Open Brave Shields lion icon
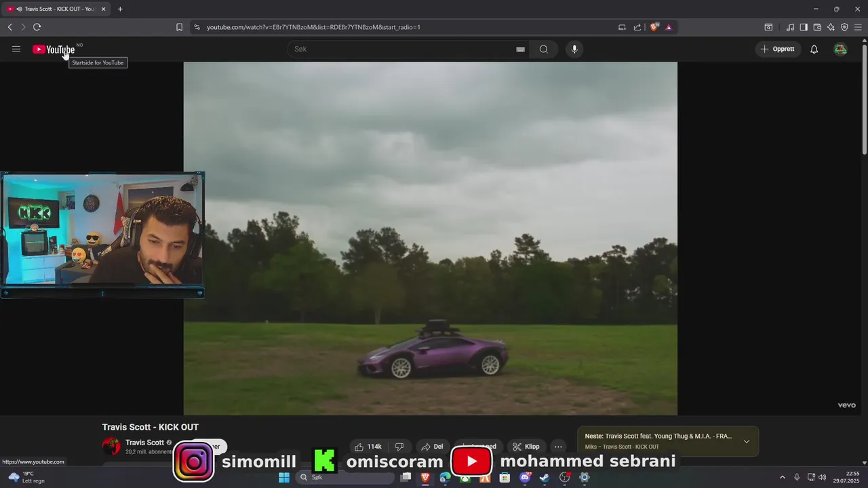The image size is (868, 488). (654, 27)
